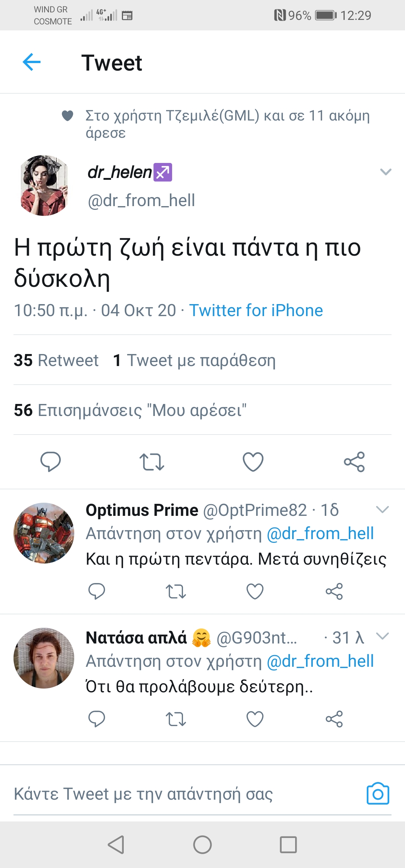405x868 pixels.
Task: Reply to dr_helen's main tweet
Action: (x=50, y=461)
